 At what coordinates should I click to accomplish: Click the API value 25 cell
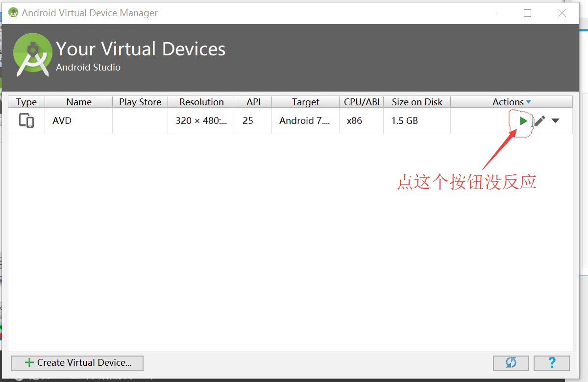253,120
